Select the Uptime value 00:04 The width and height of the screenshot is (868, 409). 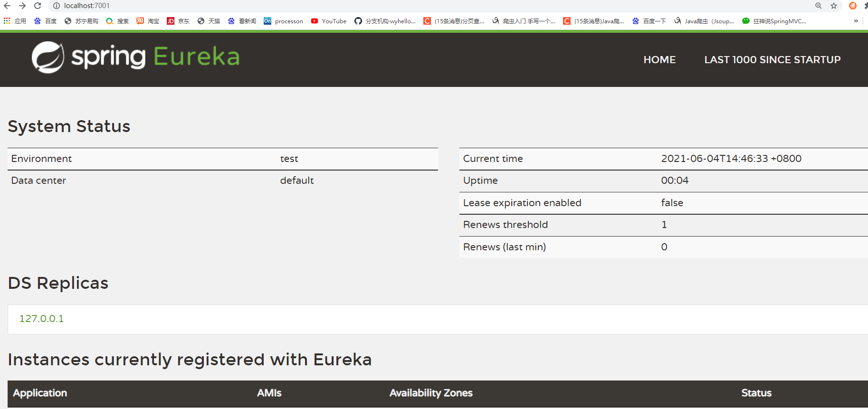click(675, 181)
